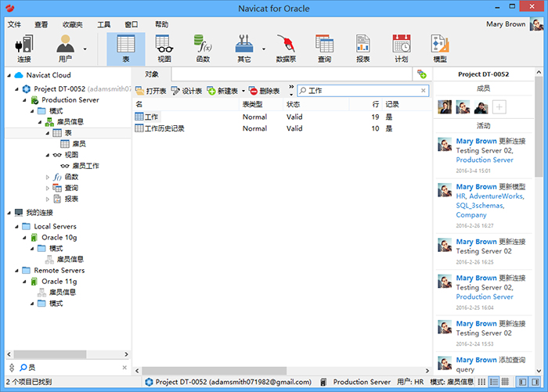This screenshot has width=548, height=392.
Task: Open the 新建表 dropdown arrow
Action: (243, 92)
